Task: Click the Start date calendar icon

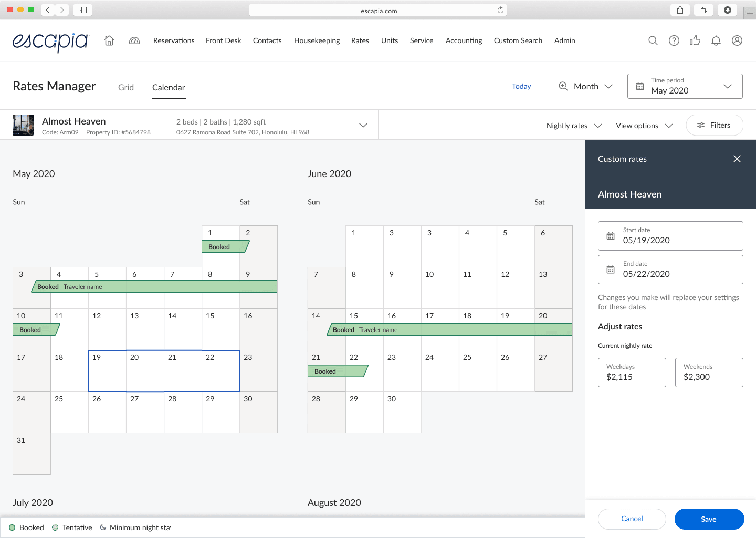Action: [x=611, y=236]
